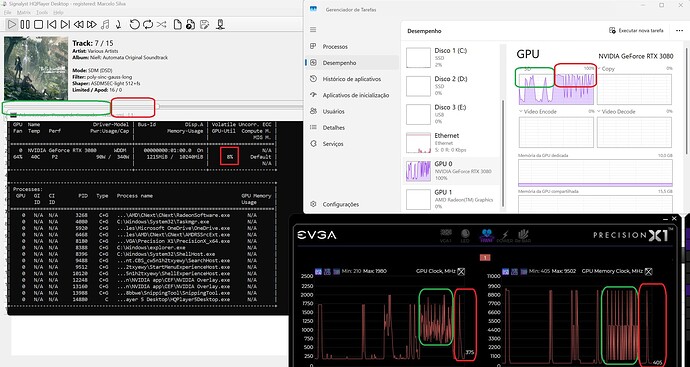This screenshot has width=690, height=367.
Task: Select Disco 2 (D:) performance item
Action: [452, 86]
